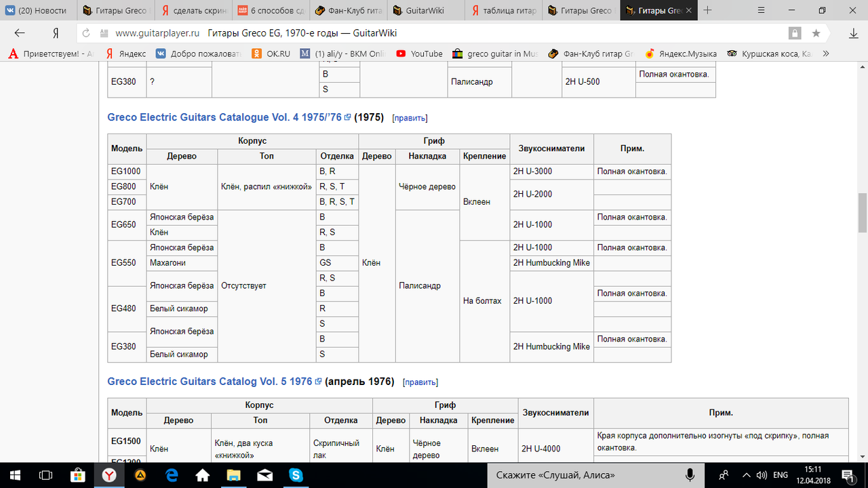This screenshot has width=868, height=488.
Task: Open the 'greco guitar in Mus' bookmark
Action: click(x=496, y=54)
